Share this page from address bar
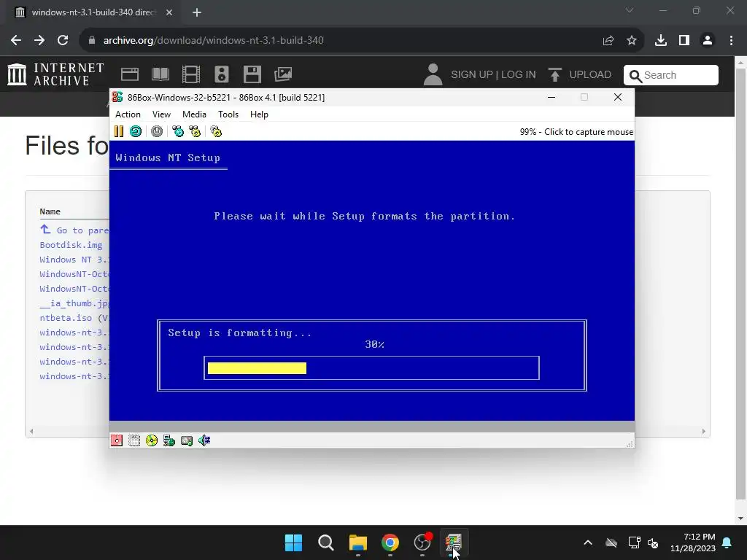The height and width of the screenshot is (560, 747). [x=608, y=41]
